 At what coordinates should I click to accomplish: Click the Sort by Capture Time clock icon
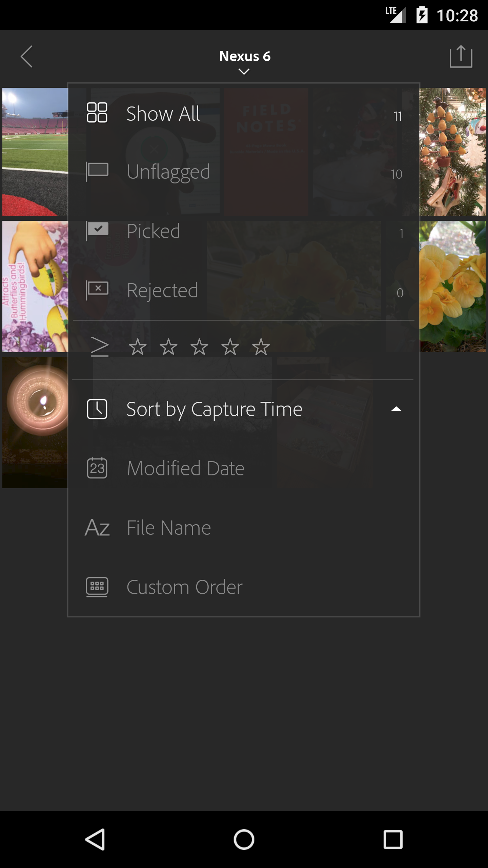(97, 409)
